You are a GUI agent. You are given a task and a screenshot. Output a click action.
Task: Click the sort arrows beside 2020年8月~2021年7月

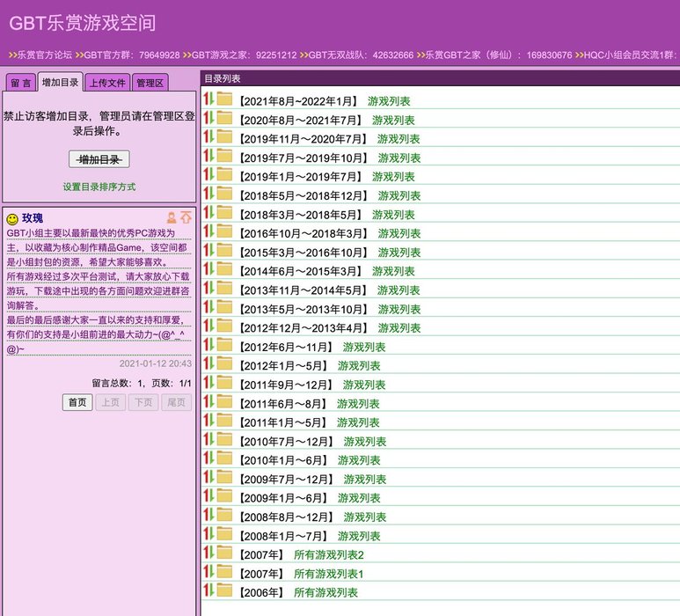(209, 119)
